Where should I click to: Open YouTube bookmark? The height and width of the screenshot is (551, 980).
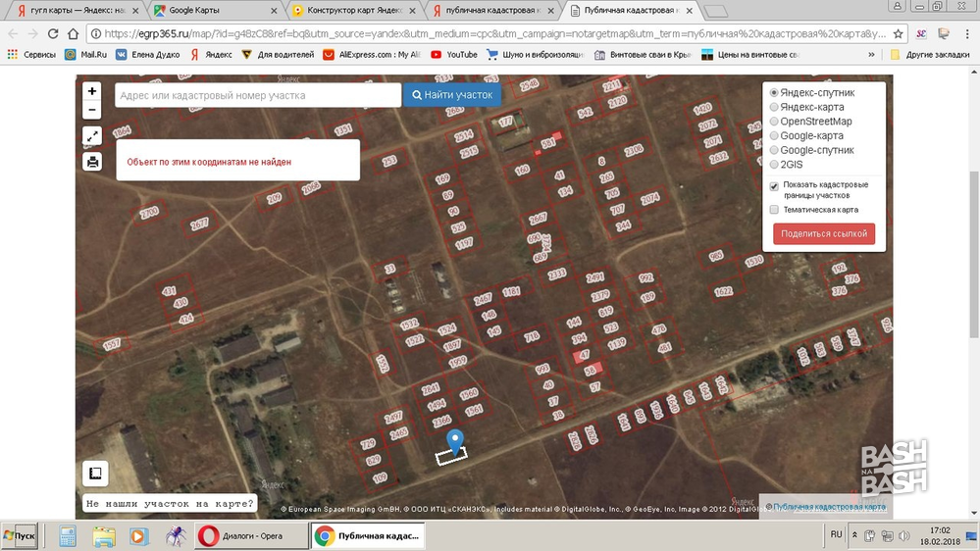click(454, 54)
